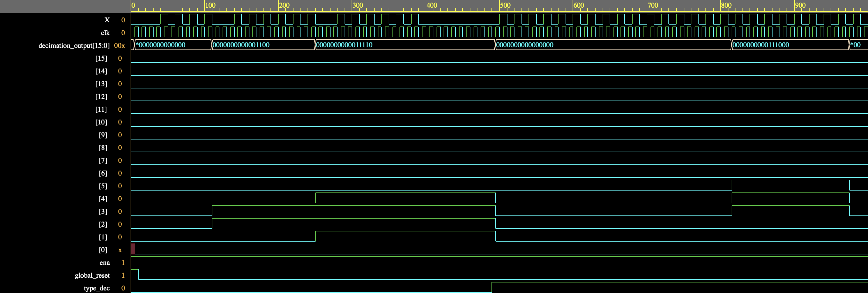Select bit [9] signal label
868x293 pixels.
103,135
